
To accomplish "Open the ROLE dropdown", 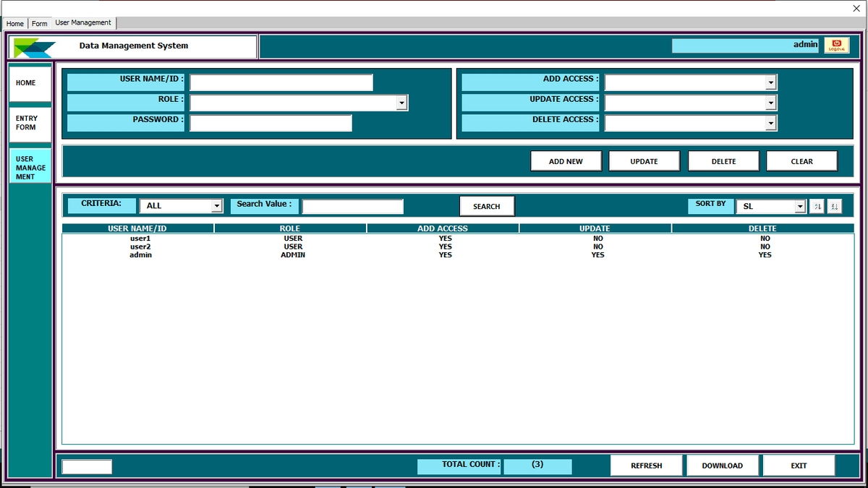I will click(401, 103).
